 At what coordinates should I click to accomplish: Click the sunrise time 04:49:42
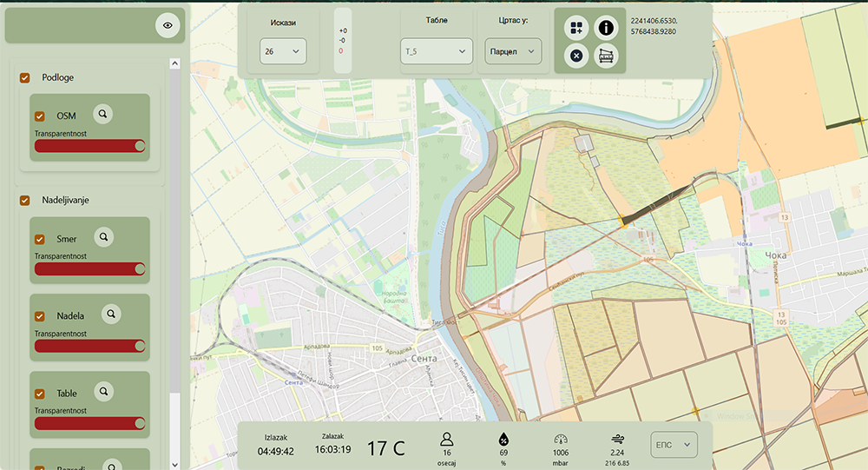(x=276, y=451)
